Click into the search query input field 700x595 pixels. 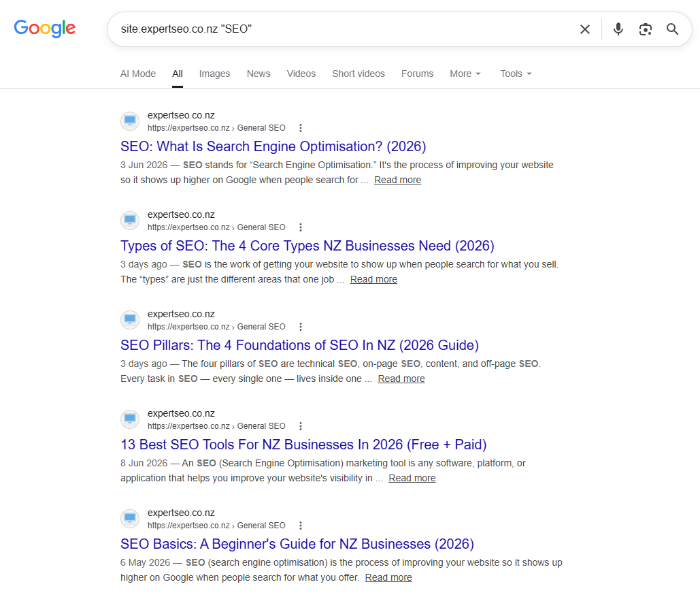(x=344, y=29)
